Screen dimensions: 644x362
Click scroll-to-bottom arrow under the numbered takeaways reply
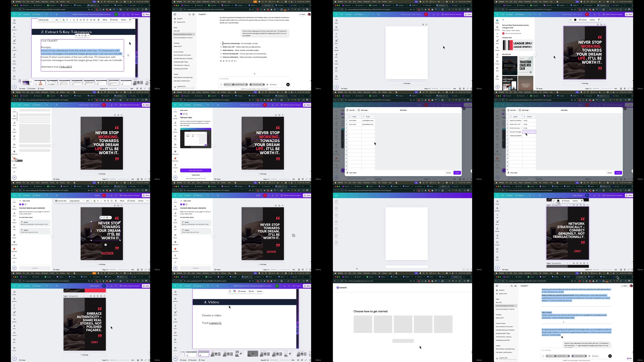point(255,74)
